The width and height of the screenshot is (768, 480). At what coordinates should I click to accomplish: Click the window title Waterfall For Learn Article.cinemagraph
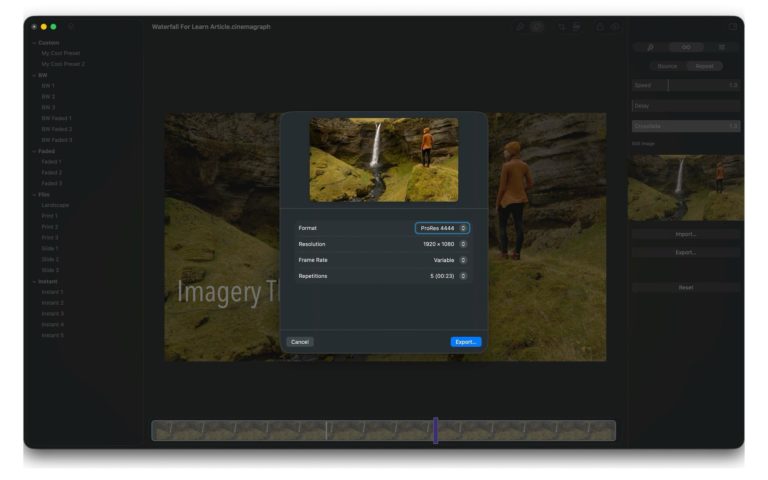[x=211, y=27]
